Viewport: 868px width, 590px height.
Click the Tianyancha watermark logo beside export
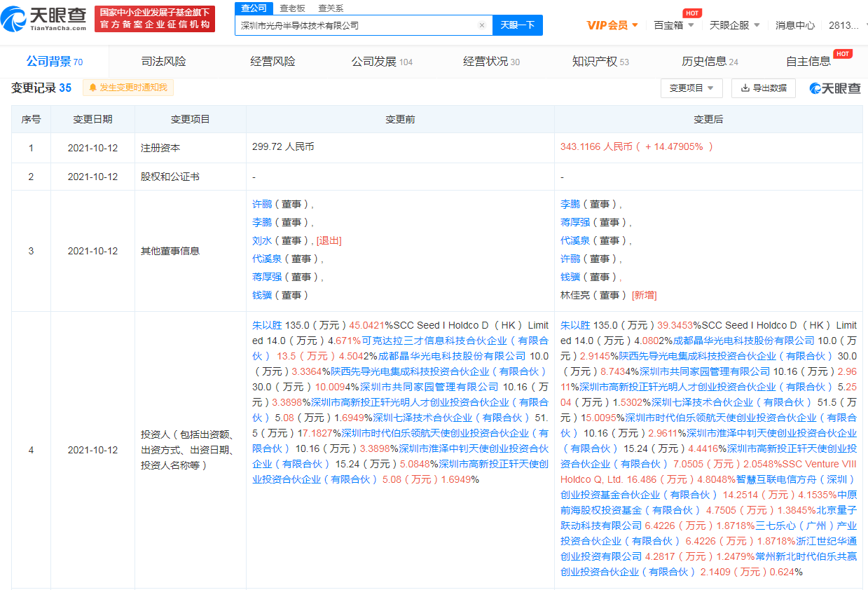coord(835,88)
